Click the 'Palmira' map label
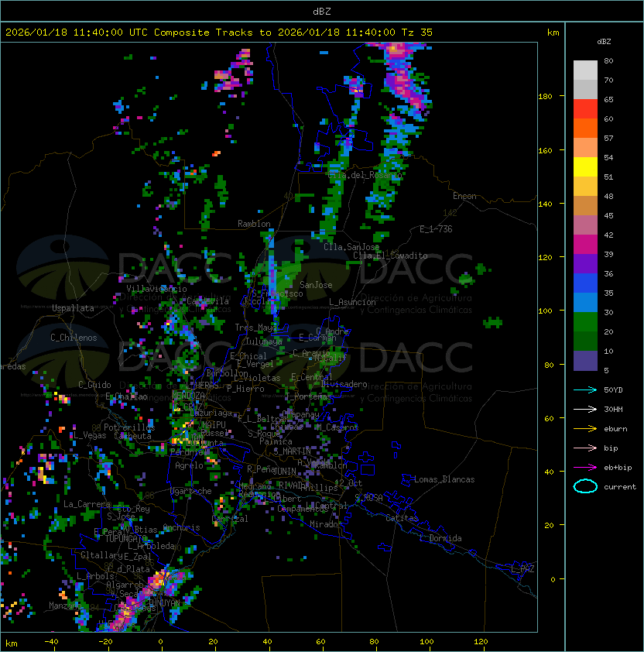The image size is (644, 652). pyautogui.click(x=276, y=441)
